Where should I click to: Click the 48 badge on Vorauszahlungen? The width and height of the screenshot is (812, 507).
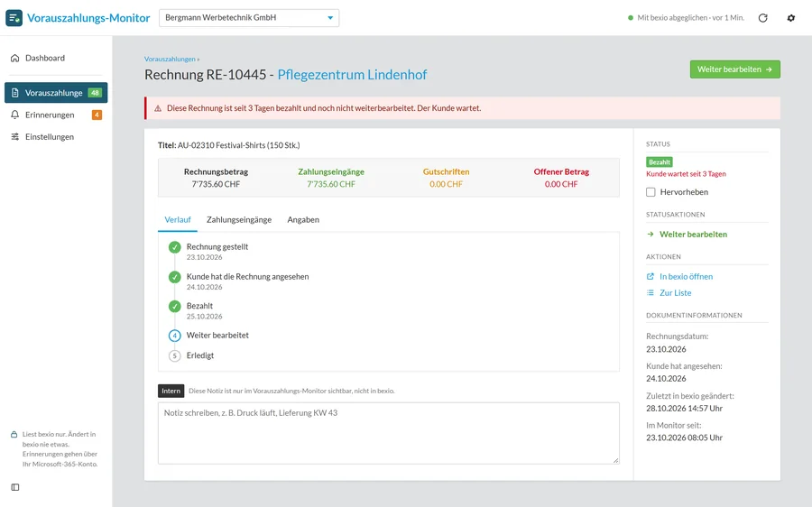coord(95,93)
